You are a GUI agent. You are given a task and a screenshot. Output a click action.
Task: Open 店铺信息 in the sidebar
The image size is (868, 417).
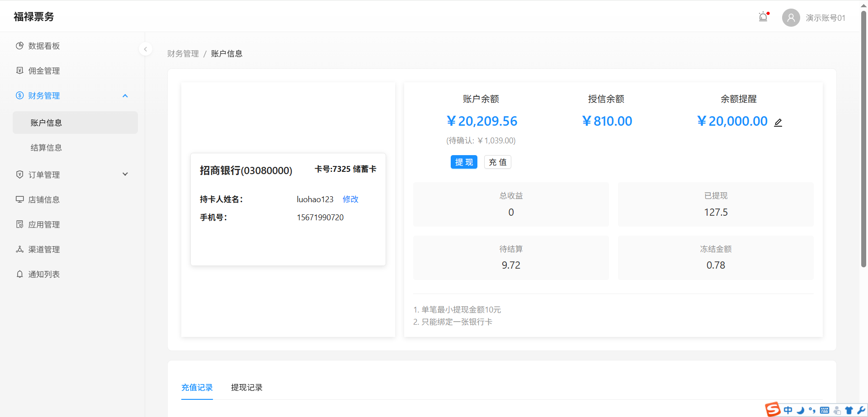(x=44, y=199)
